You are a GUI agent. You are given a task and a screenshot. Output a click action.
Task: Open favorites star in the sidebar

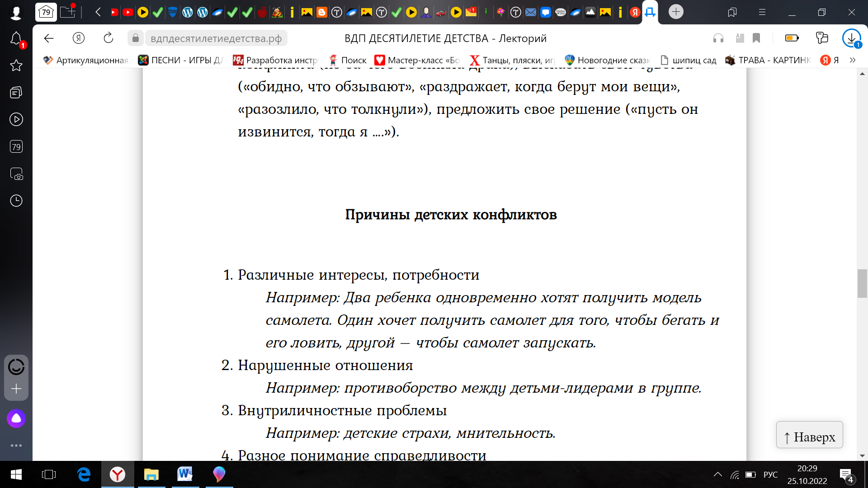pos(16,66)
